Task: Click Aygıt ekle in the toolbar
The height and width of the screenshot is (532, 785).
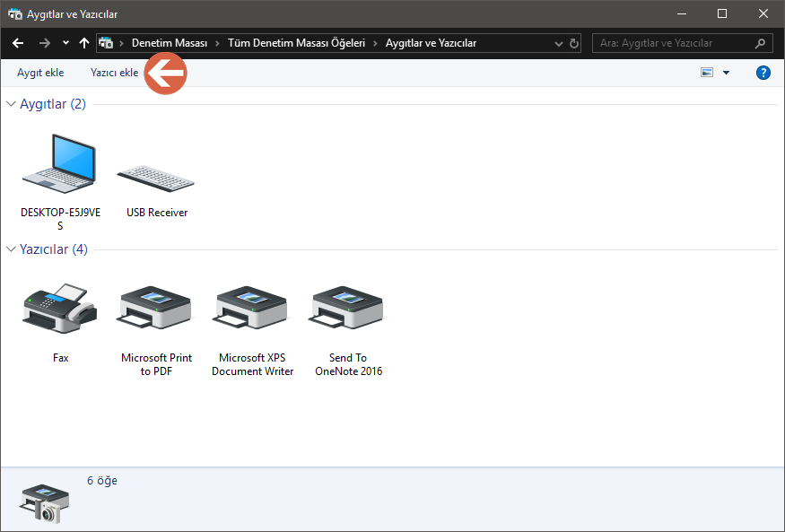Action: [x=40, y=73]
